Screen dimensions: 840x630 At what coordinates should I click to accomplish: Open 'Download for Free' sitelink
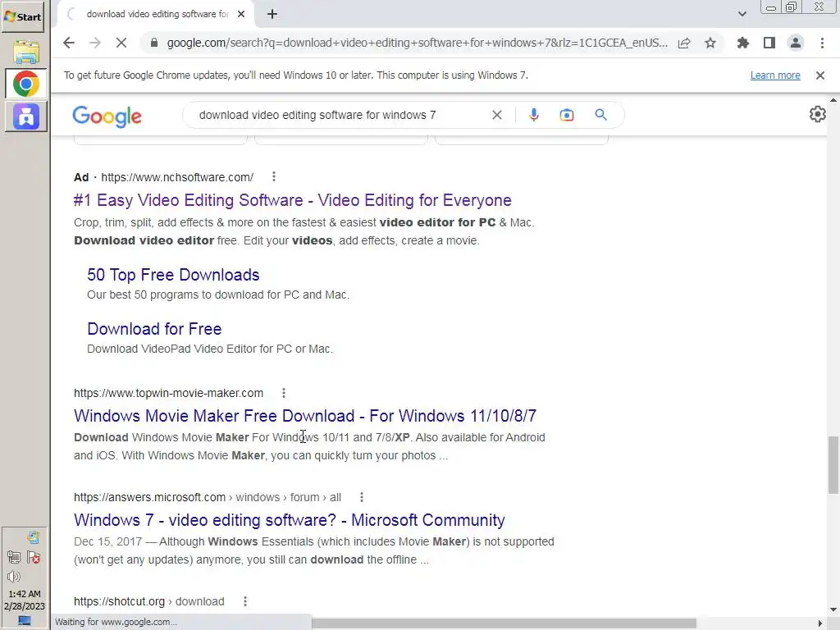[154, 329]
